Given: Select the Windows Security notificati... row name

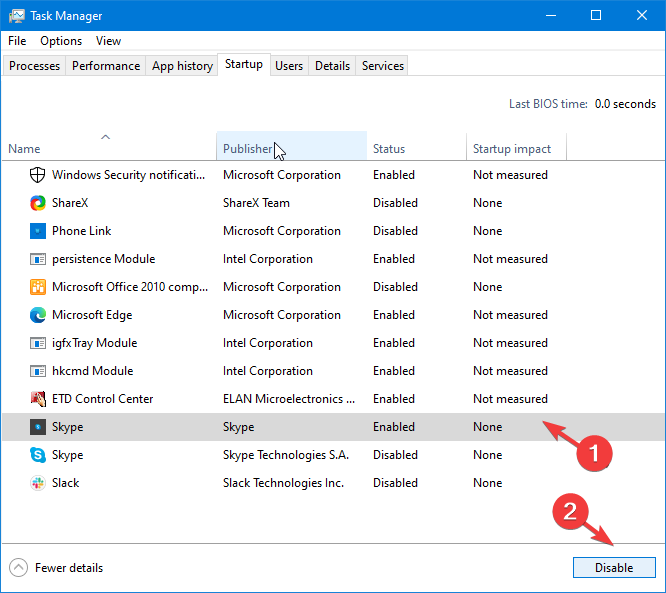Looking at the screenshot, I should (x=128, y=175).
